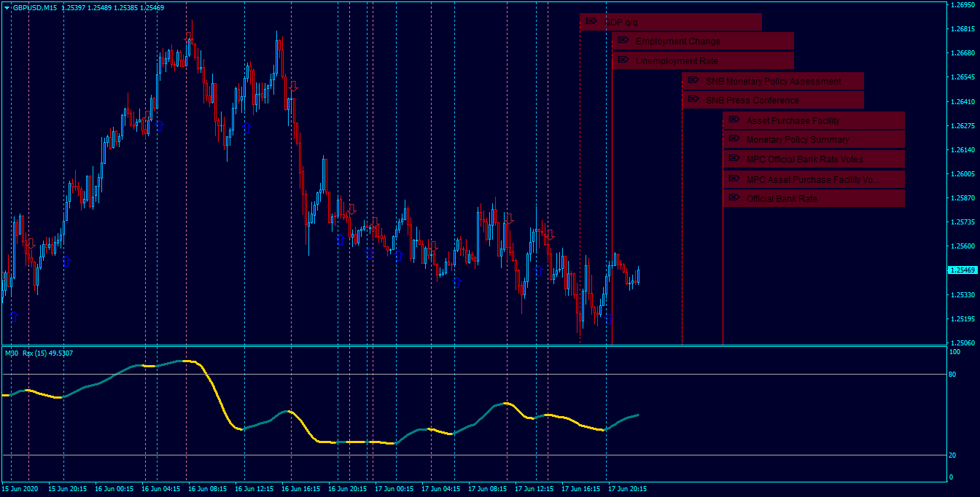Select the Unemployment Rate news label

click(677, 61)
